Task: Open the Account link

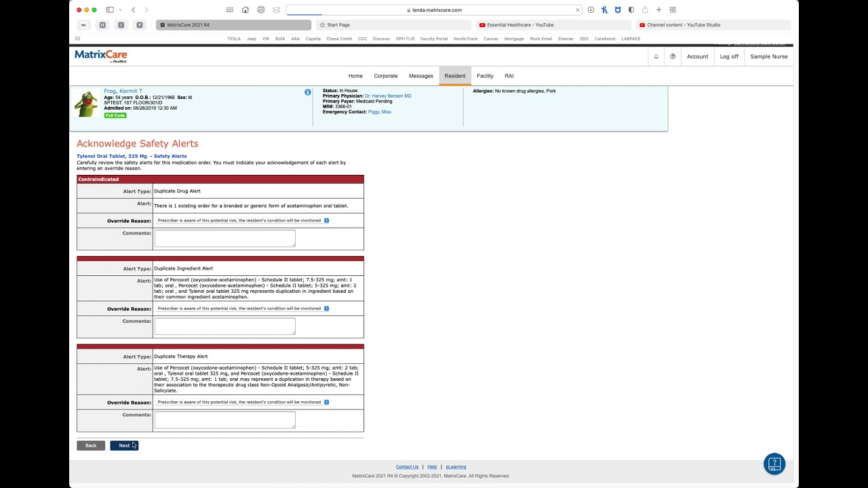Action: 697,56
